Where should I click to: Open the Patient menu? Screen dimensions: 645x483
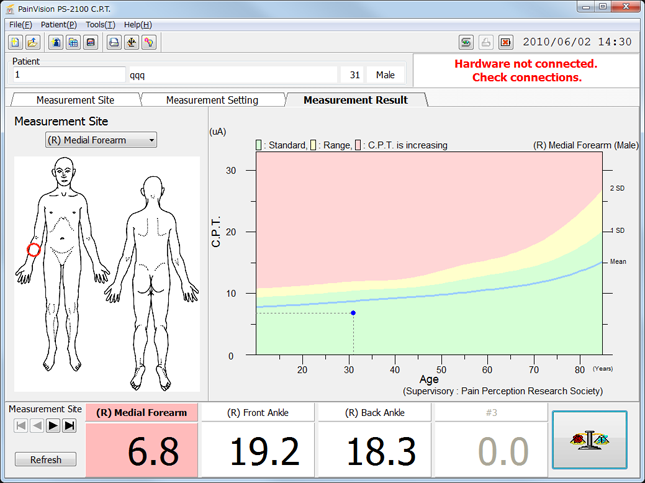click(58, 25)
